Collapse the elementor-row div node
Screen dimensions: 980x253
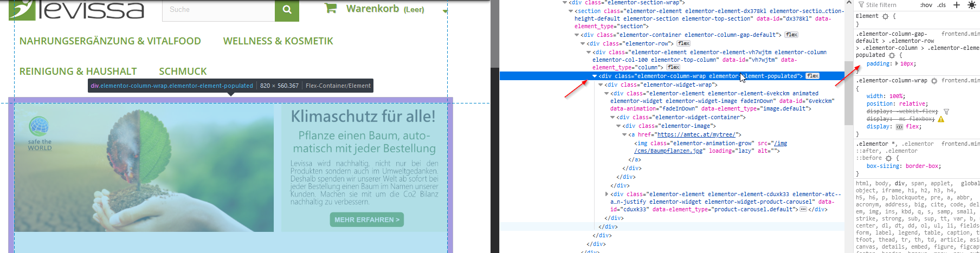click(583, 43)
